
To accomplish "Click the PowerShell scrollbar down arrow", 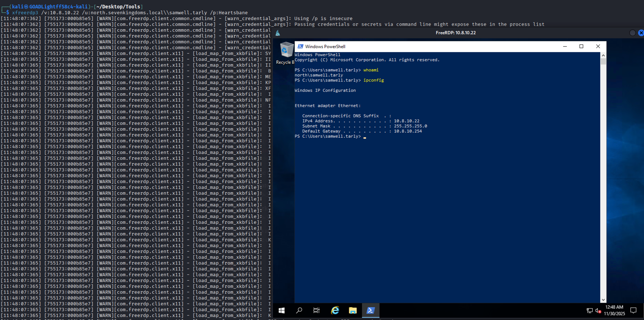I will point(603,300).
